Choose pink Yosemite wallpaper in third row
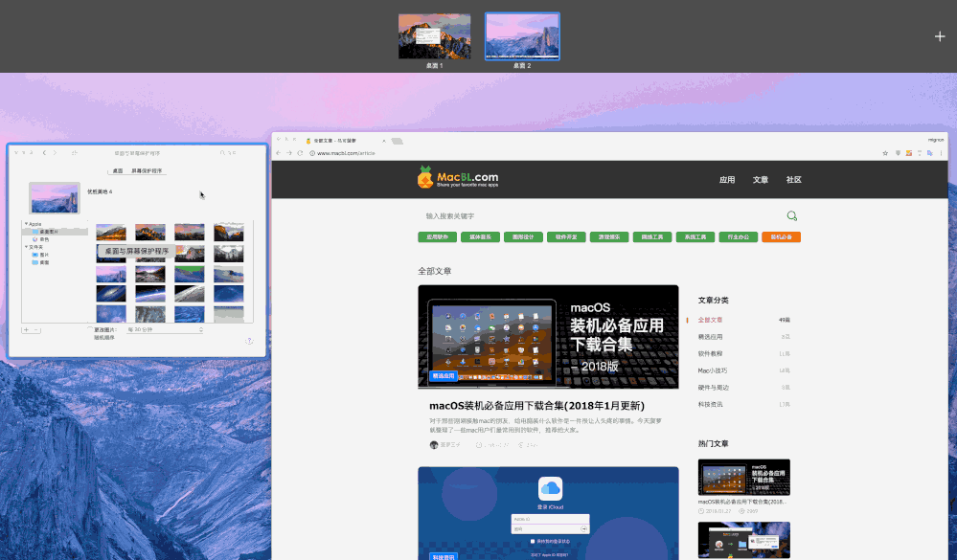This screenshot has width=957, height=560. [x=111, y=273]
